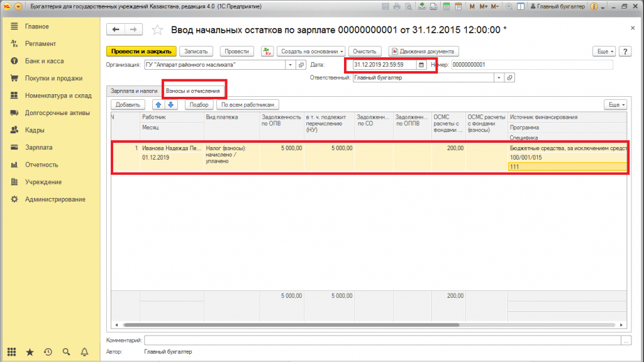This screenshot has width=644, height=362.
Task: Switch to the Зарплата и налоги tab
Action: [133, 91]
